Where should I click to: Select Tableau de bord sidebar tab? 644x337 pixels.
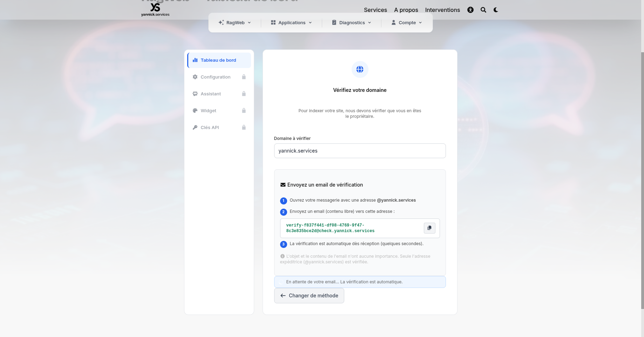coord(219,60)
